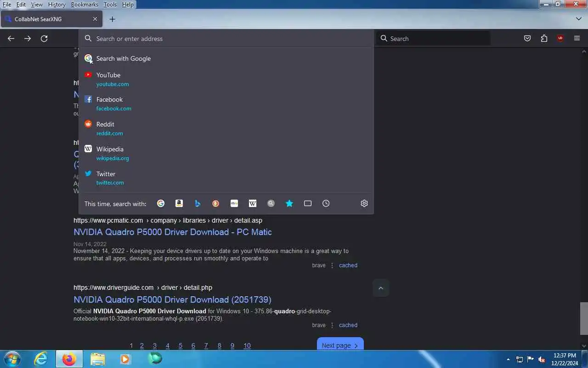Go forward to the next page
Screen dimensions: 588x368
(x=28, y=39)
